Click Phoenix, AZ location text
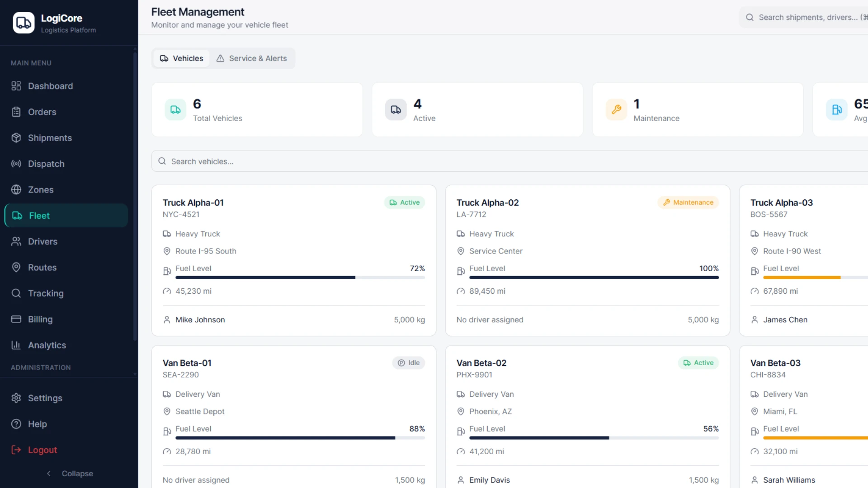The width and height of the screenshot is (868, 488). 491,412
